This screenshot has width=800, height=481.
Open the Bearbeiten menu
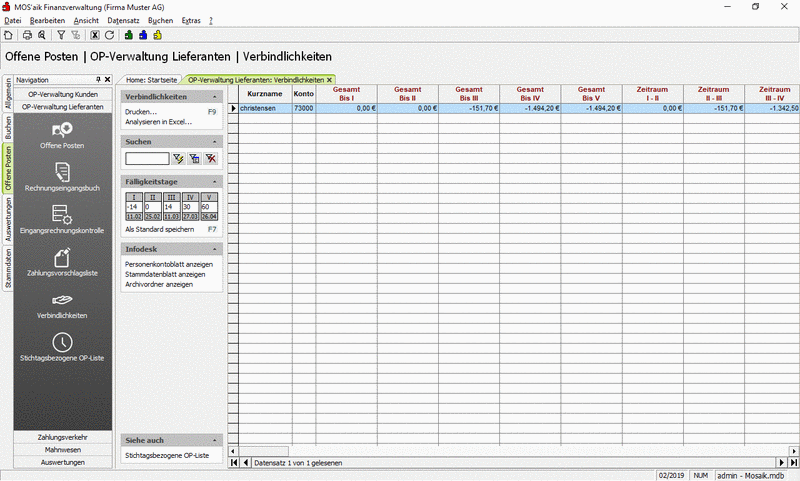pos(47,20)
